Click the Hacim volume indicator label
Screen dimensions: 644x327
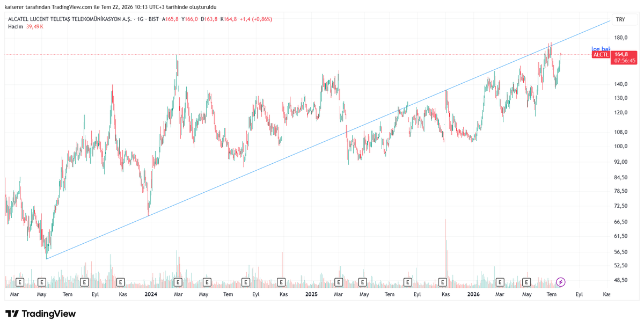(x=15, y=26)
